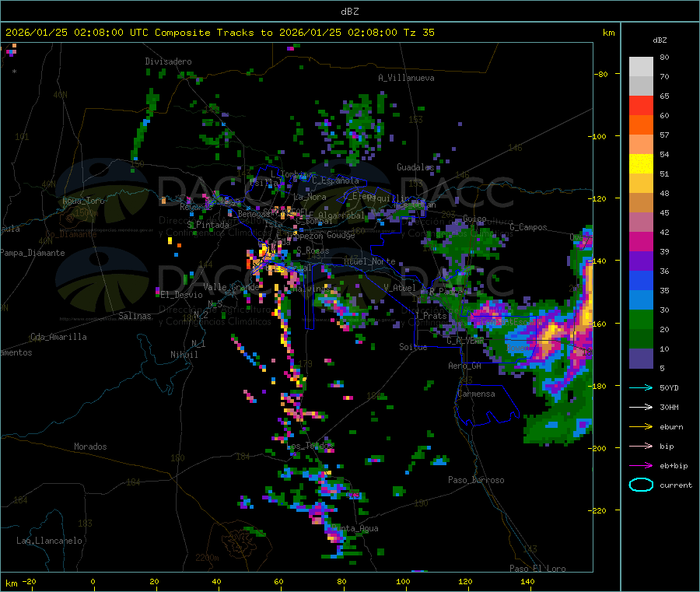
Task: Click the eb+bip magenta arrow legend icon
Action: coord(641,466)
